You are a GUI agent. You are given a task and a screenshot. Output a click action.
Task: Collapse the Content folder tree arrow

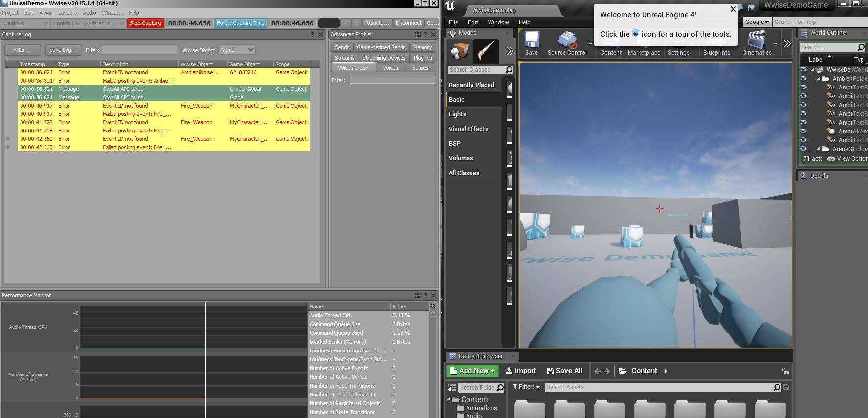click(449, 399)
